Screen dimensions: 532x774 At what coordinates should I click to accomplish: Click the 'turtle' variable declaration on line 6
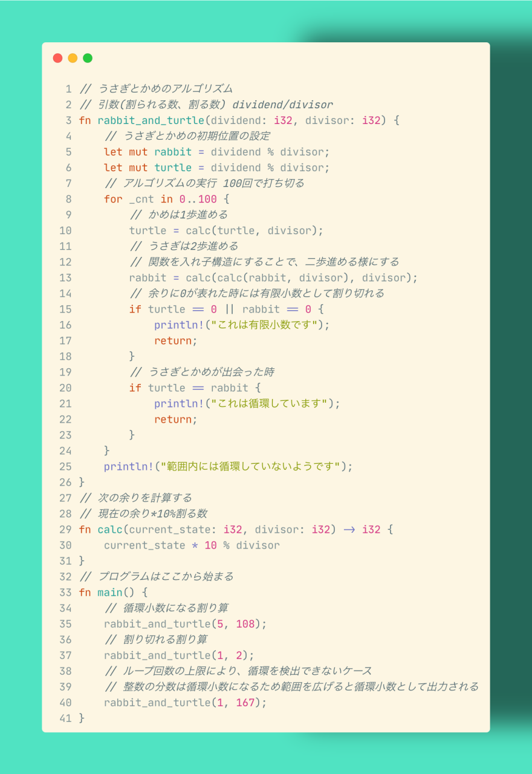(172, 167)
